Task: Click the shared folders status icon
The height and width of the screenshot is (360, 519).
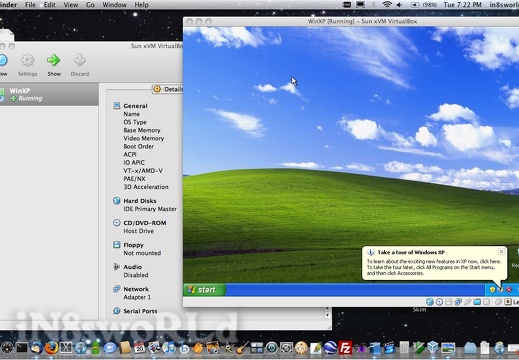Action: tap(477, 302)
